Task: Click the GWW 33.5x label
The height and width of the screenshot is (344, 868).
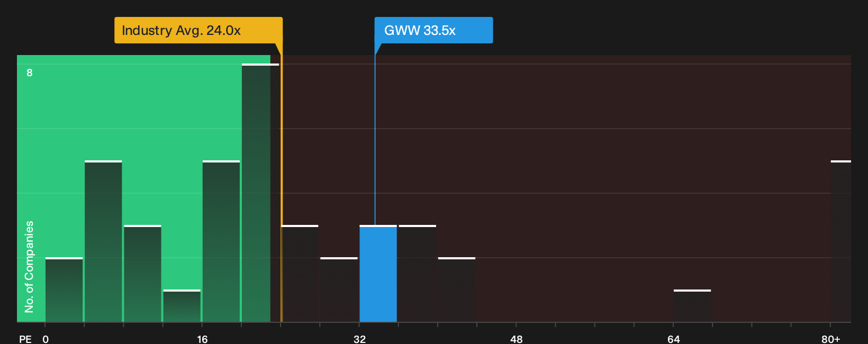Action: 433,30
